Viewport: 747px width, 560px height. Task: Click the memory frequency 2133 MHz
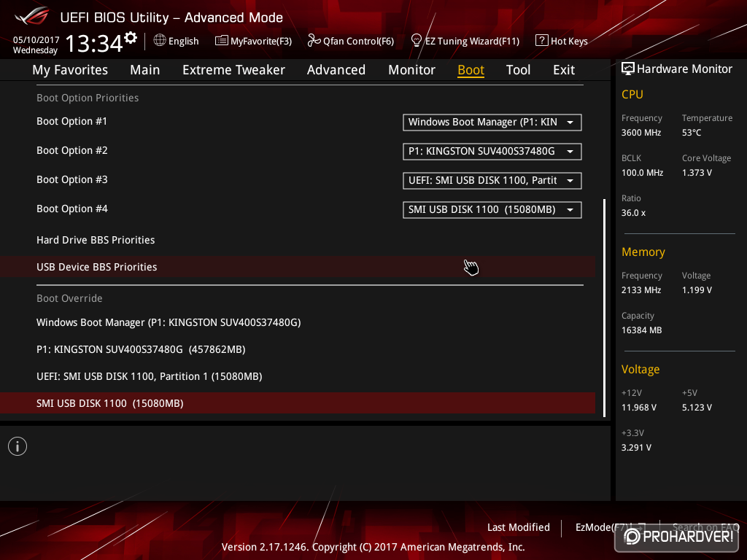click(x=640, y=289)
